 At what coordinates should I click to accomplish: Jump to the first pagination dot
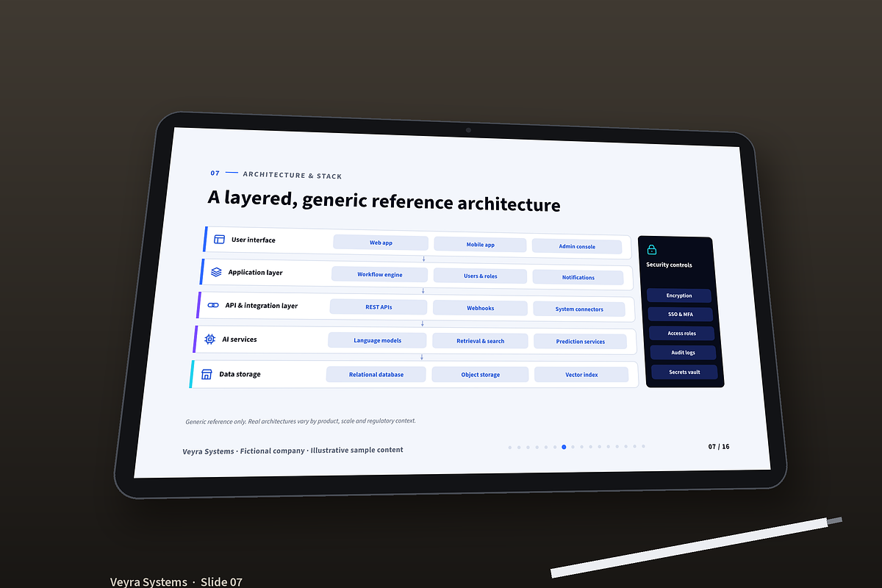pyautogui.click(x=510, y=447)
